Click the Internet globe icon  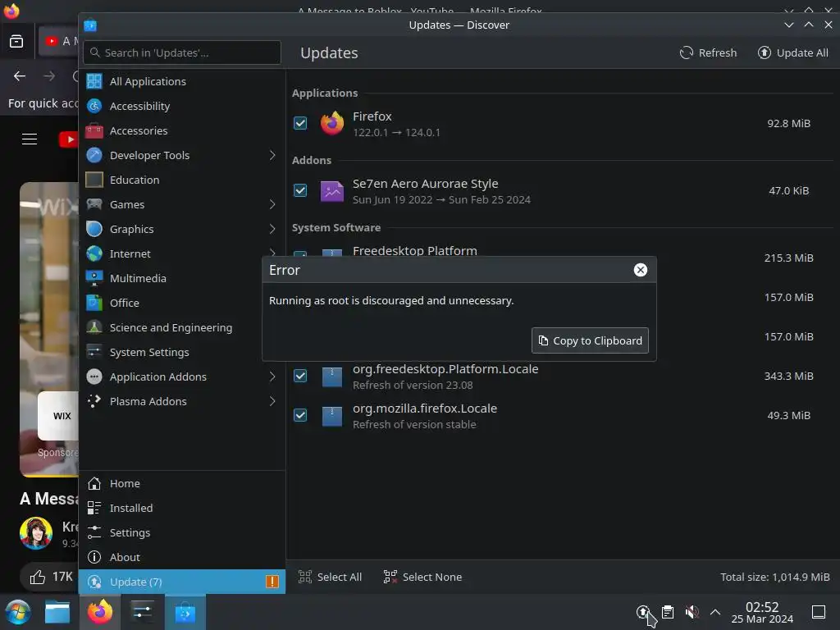click(x=94, y=253)
